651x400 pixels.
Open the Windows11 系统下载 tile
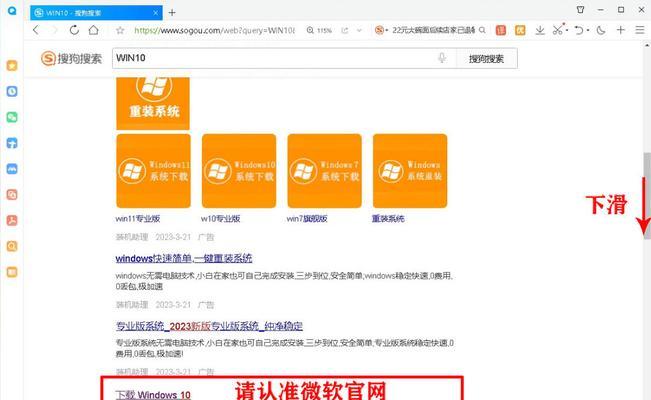pyautogui.click(x=154, y=171)
